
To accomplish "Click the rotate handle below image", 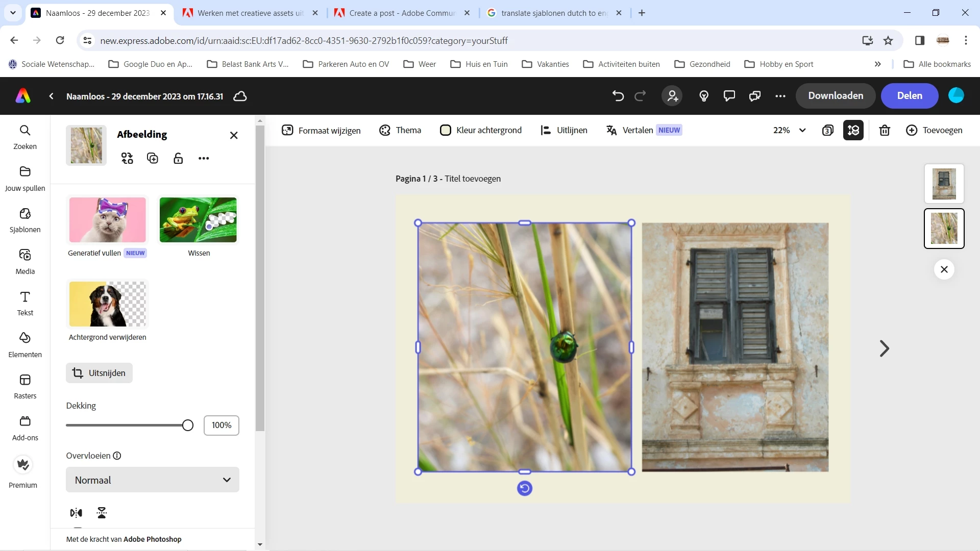I will [525, 488].
